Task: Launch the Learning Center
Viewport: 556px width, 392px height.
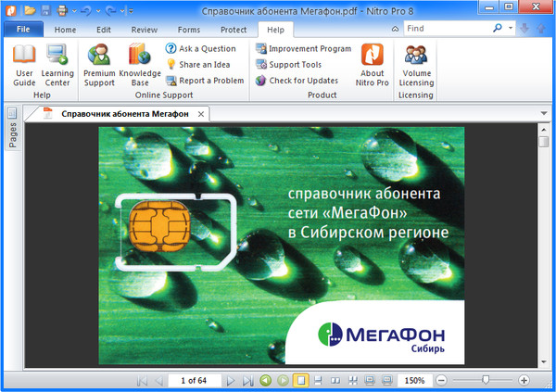Action: point(57,63)
